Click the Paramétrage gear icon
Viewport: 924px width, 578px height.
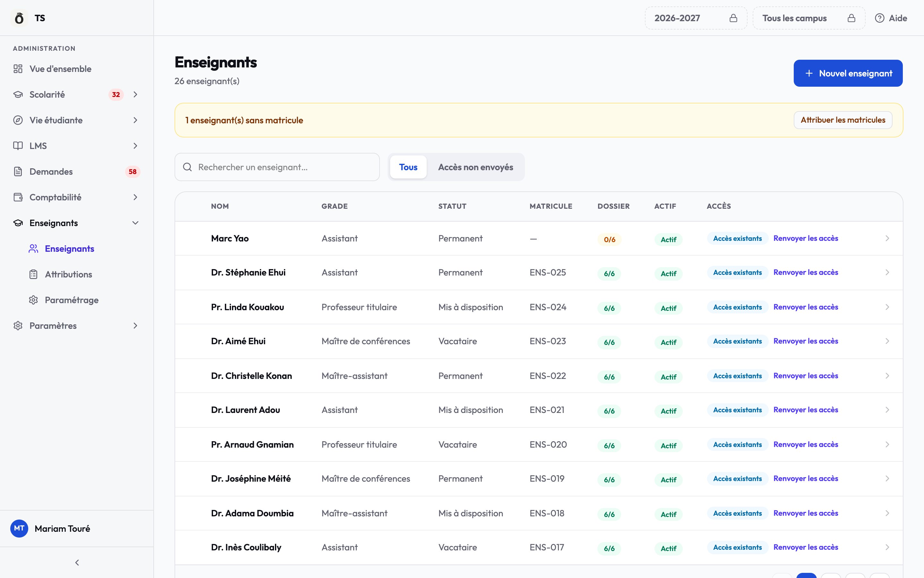click(34, 300)
